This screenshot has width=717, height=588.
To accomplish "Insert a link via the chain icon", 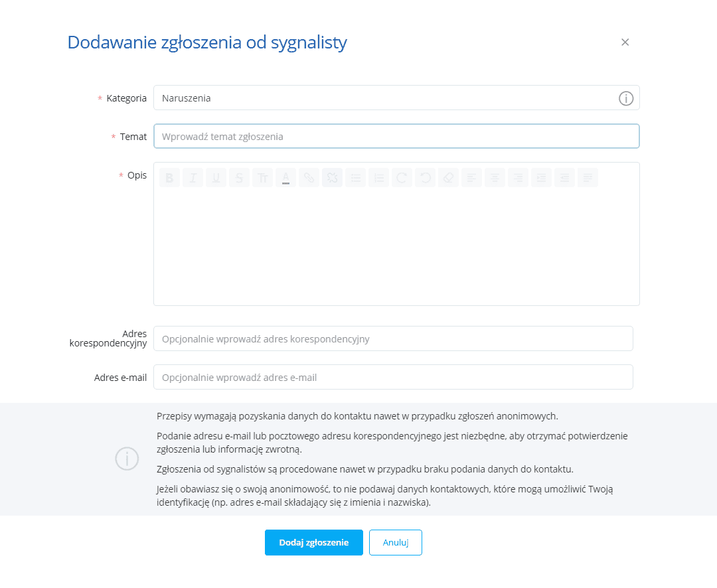I will (x=309, y=177).
